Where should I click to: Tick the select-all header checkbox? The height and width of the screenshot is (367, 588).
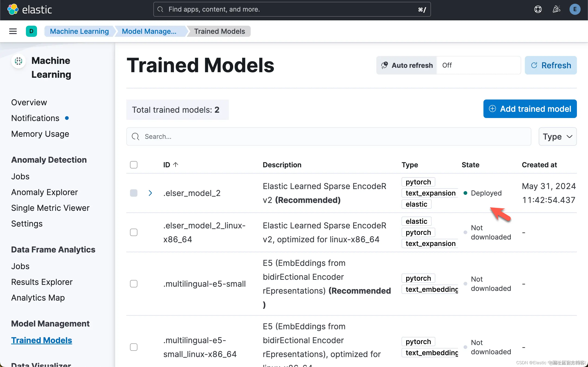point(134,165)
